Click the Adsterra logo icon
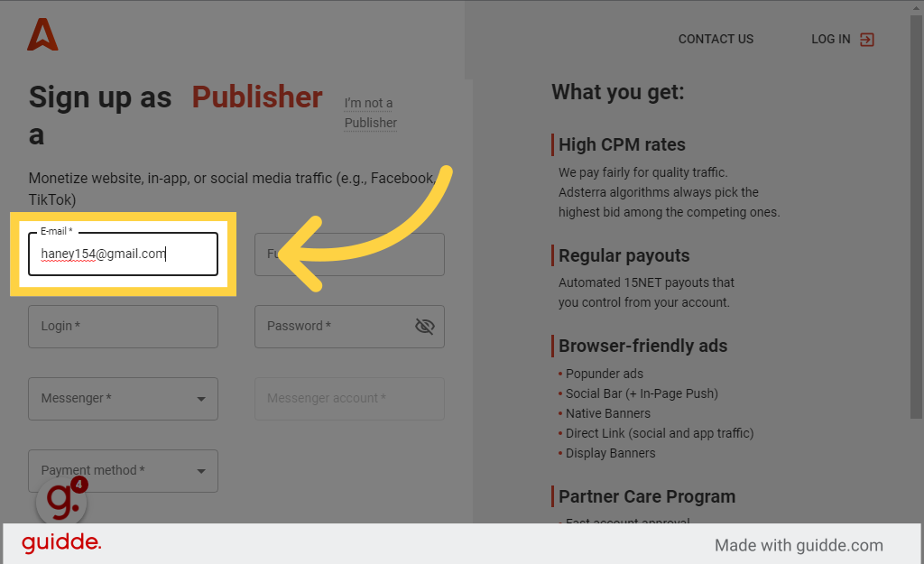Screen dimensions: 924x564 pos(42,34)
